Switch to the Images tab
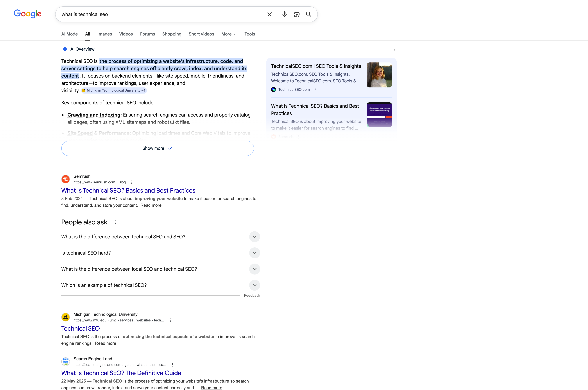The image size is (588, 390). [105, 34]
